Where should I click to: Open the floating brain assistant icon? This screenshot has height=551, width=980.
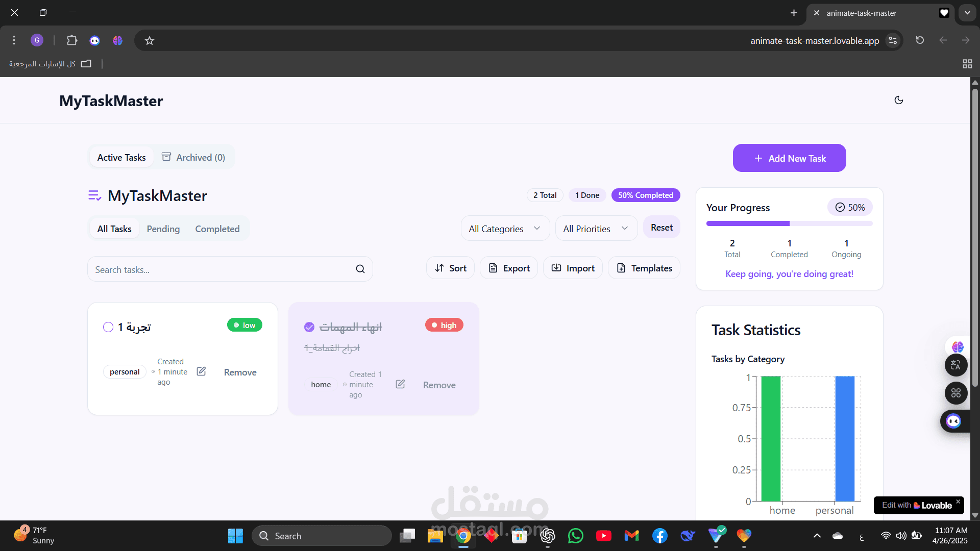pos(958,347)
